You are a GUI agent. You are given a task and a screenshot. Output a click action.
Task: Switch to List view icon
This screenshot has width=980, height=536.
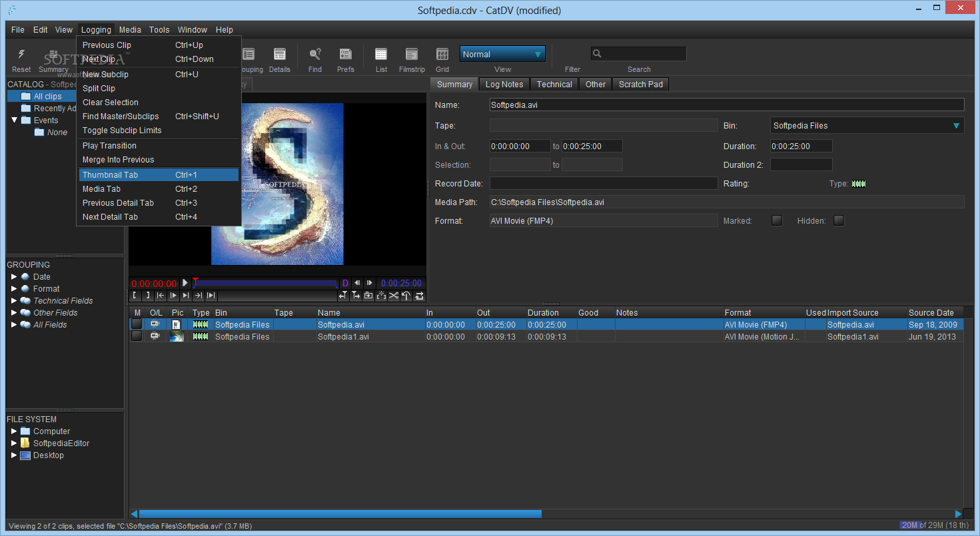tap(381, 55)
